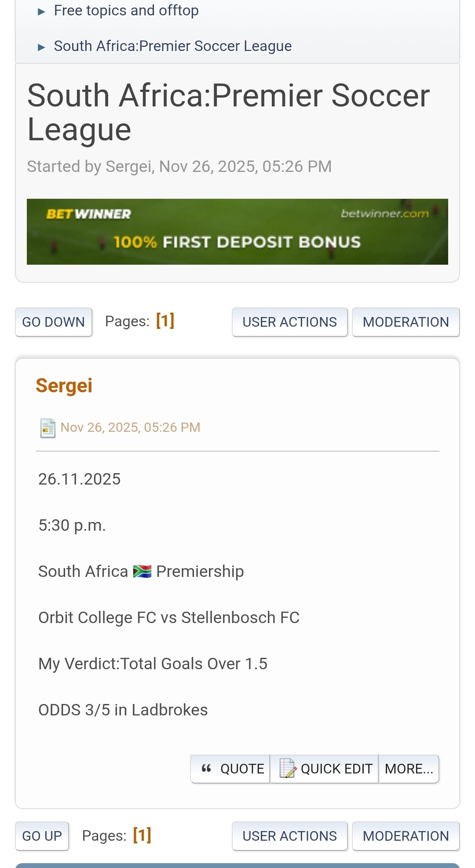This screenshot has height=868, width=475.
Task: Open the top MODERATION menu
Action: point(406,322)
